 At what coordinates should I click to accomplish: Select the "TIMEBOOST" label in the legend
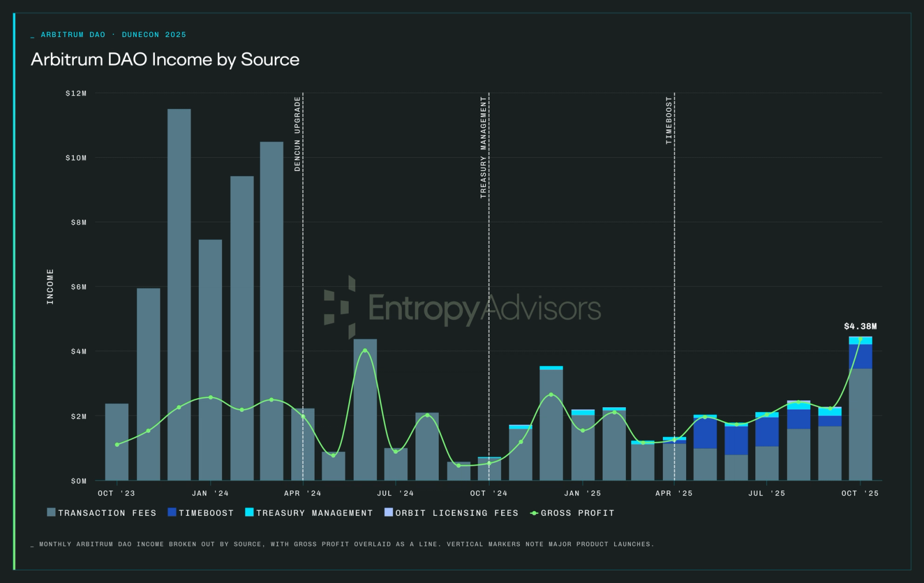point(206,513)
